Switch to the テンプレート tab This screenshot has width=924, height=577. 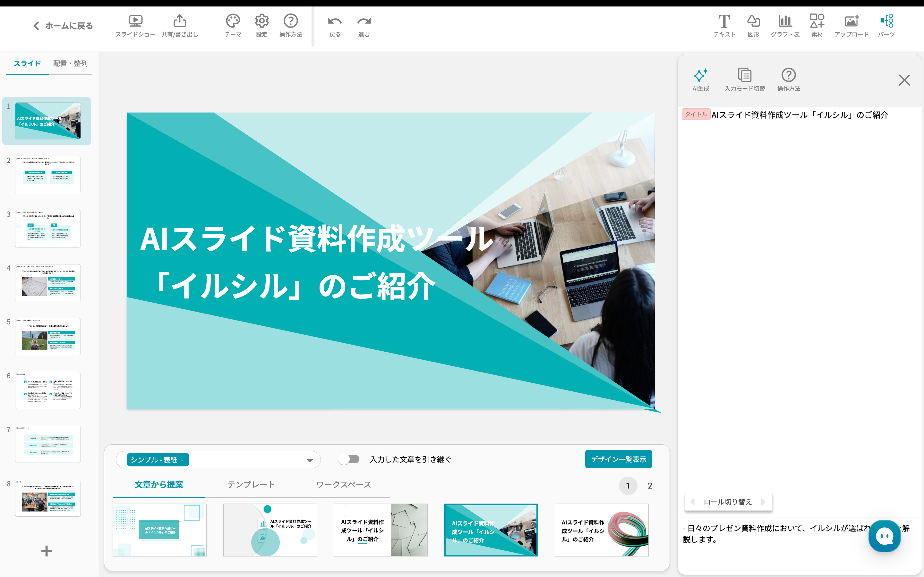251,485
